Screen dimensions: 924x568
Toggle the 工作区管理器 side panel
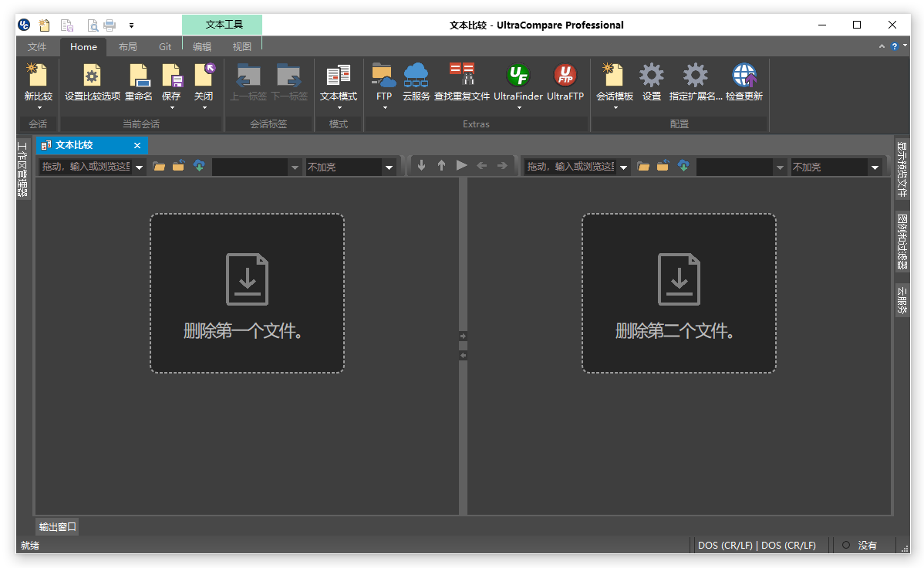click(x=22, y=168)
